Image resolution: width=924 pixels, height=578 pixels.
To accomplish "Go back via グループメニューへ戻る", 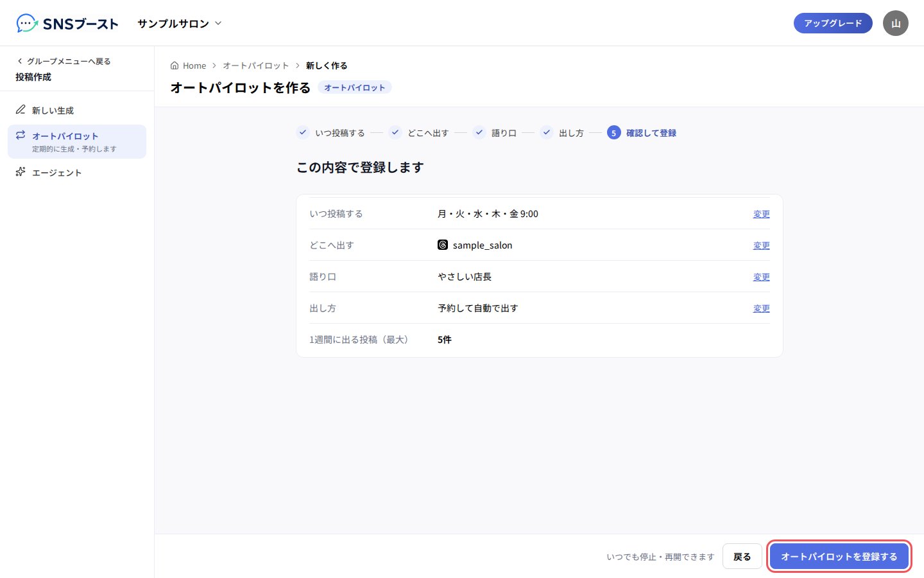I will coord(64,61).
